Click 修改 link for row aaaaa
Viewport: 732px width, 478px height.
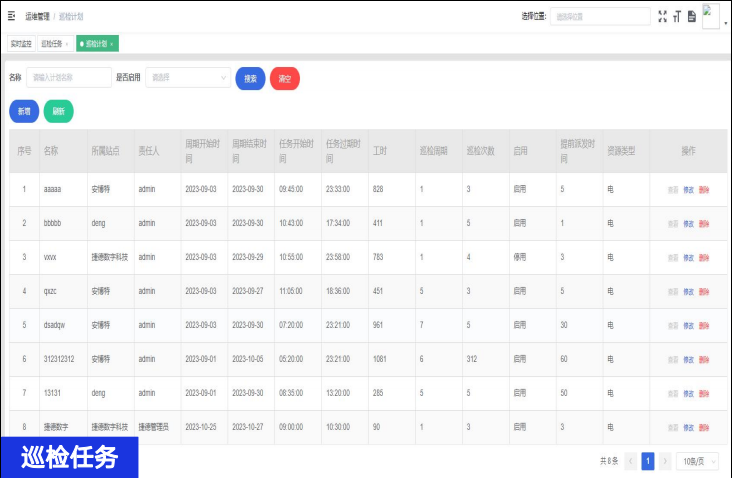pyautogui.click(x=688, y=189)
